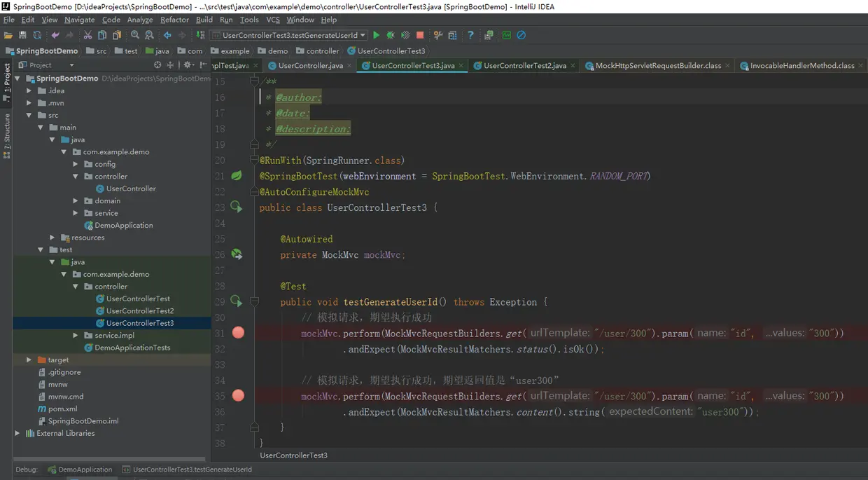Image resolution: width=868 pixels, height=480 pixels.
Task: Click the green Run button in toolbar
Action: coord(377,35)
